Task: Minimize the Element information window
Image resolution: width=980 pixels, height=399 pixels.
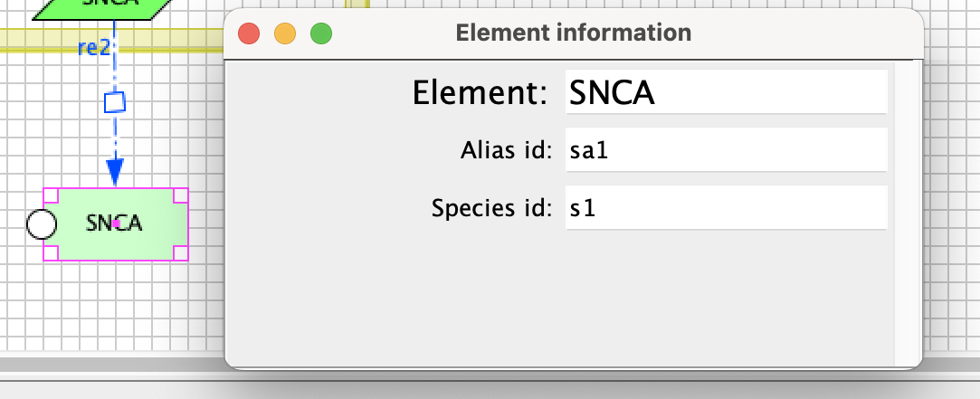Action: click(x=285, y=34)
